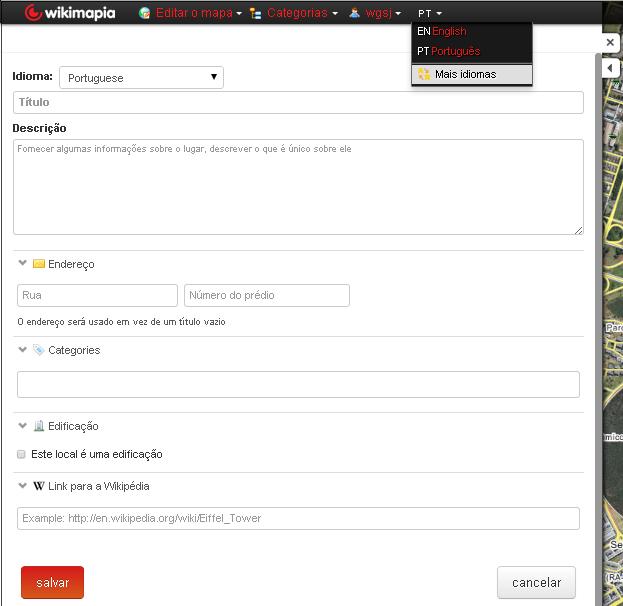Select Português from the language list
Screen dimensions: 623x606
[x=455, y=51]
